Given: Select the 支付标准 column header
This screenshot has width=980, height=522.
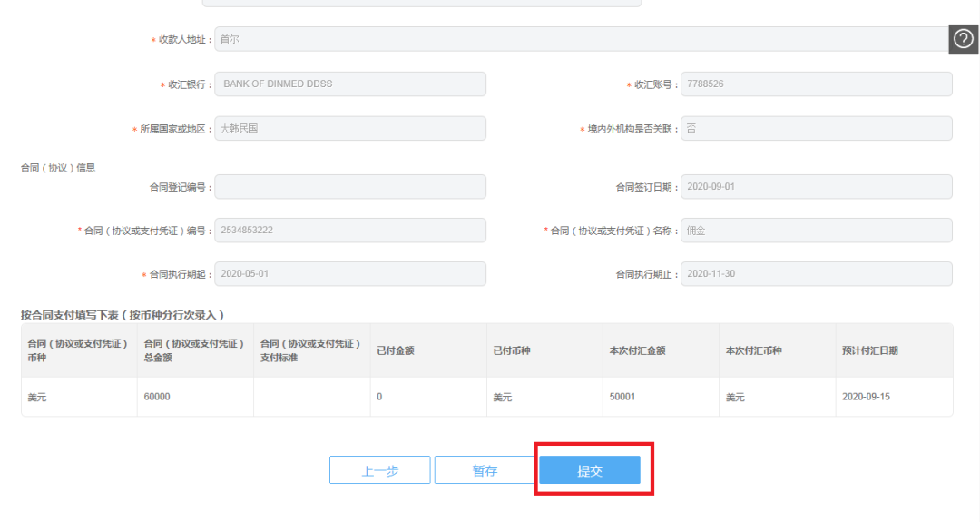Looking at the screenshot, I should [310, 350].
